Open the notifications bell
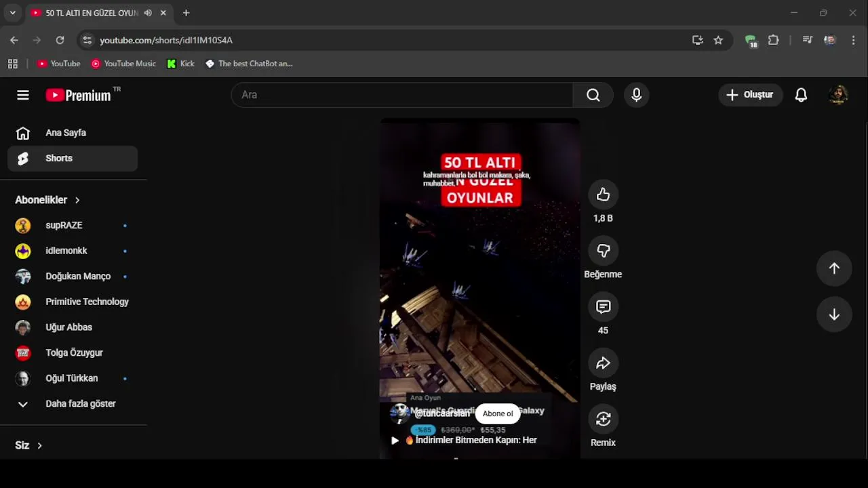The height and width of the screenshot is (488, 868). click(x=801, y=95)
